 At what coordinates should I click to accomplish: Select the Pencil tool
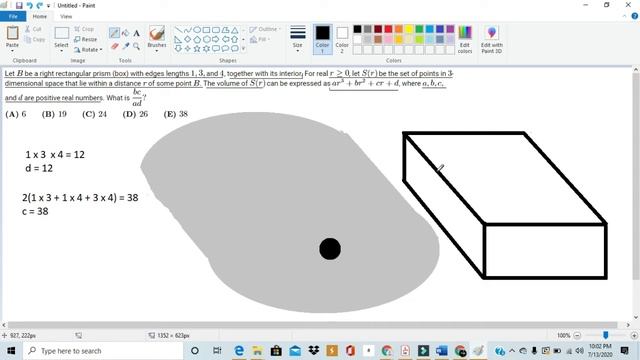[x=114, y=33]
